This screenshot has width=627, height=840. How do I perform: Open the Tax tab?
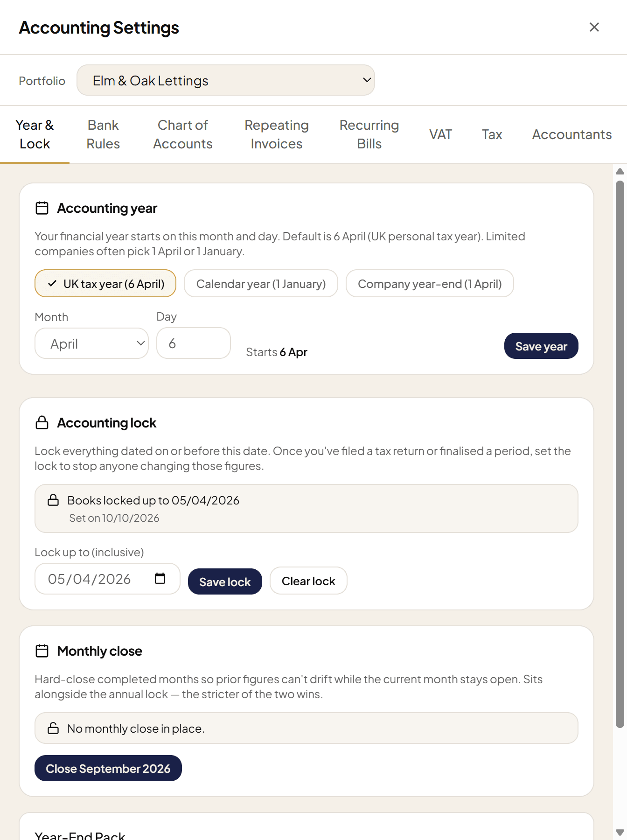(x=492, y=134)
